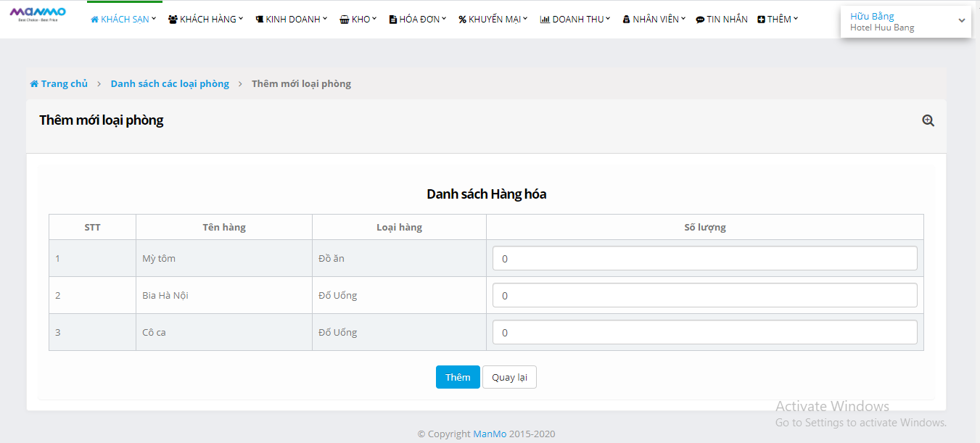Click the magnifier zoom icon
The image size is (980, 443).
(x=928, y=121)
